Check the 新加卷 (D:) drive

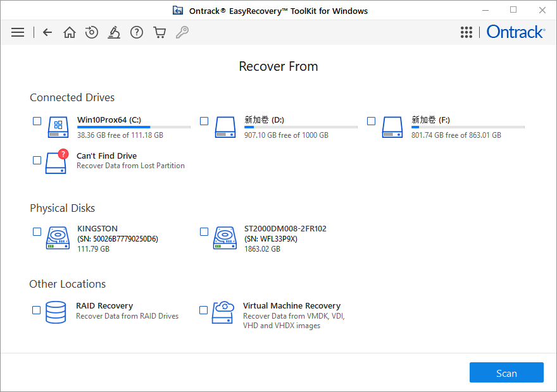pyautogui.click(x=204, y=121)
